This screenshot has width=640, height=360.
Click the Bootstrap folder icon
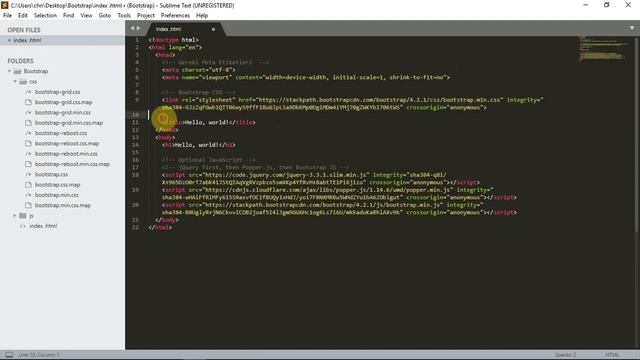click(x=17, y=71)
